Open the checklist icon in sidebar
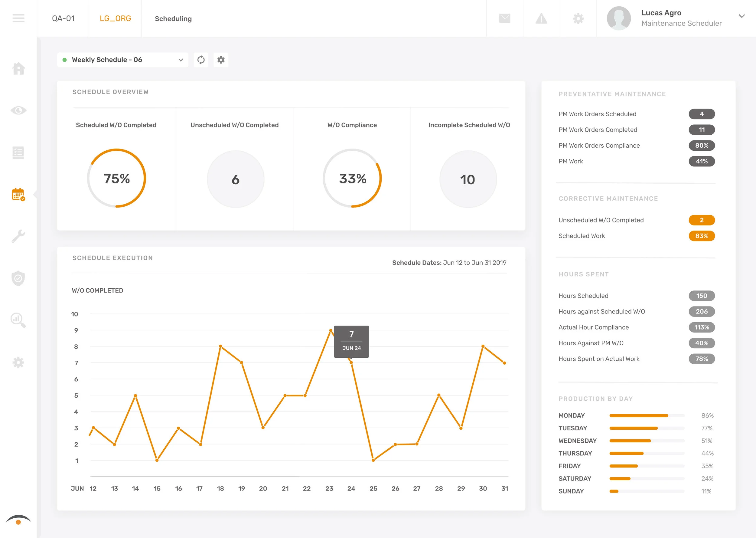Viewport: 756px width, 538px height. [18, 153]
